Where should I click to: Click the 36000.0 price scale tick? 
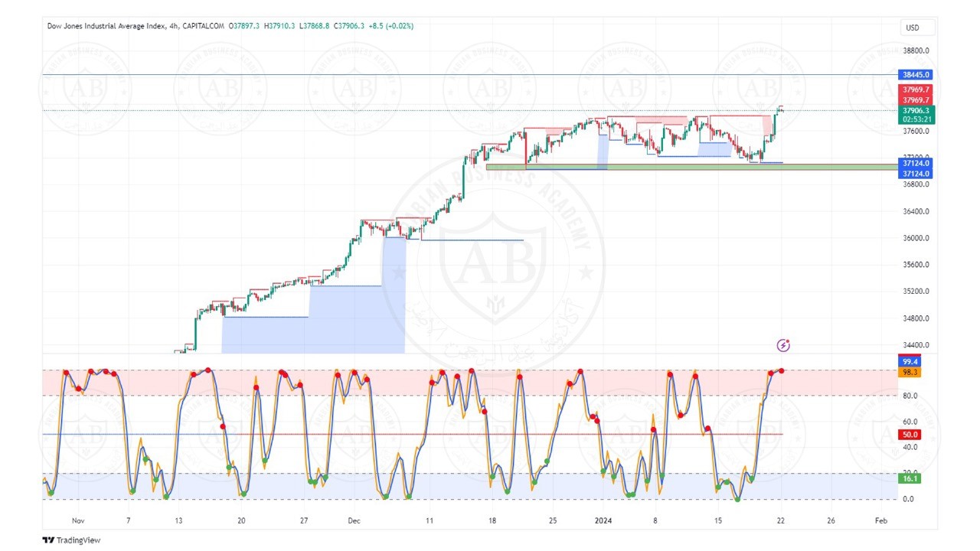point(916,238)
